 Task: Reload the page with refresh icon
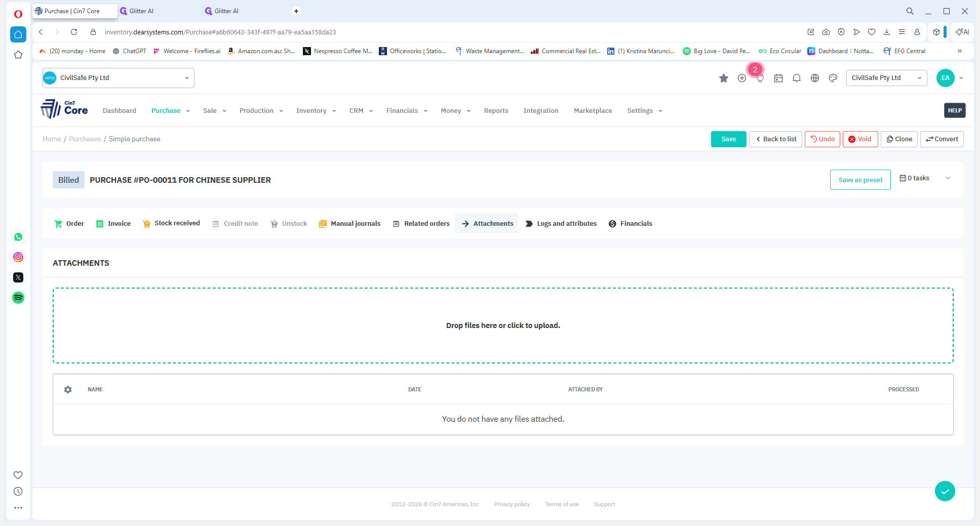pyautogui.click(x=74, y=32)
